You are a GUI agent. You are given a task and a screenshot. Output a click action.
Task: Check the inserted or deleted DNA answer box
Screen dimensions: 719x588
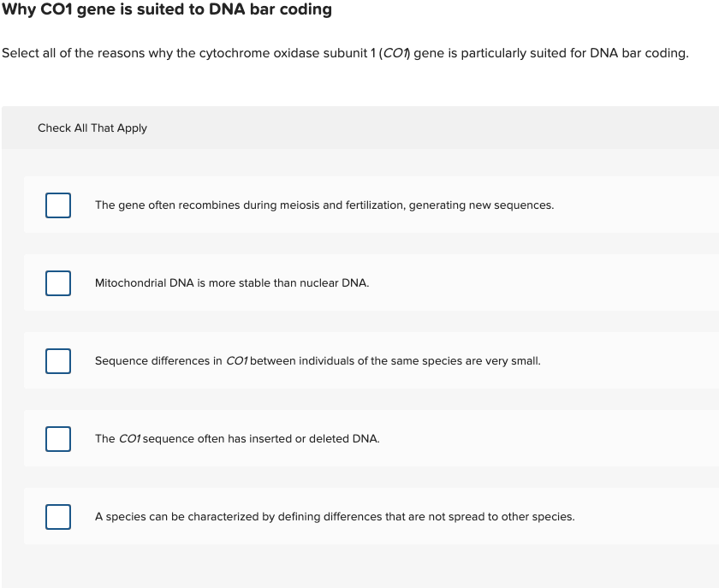[x=57, y=438]
